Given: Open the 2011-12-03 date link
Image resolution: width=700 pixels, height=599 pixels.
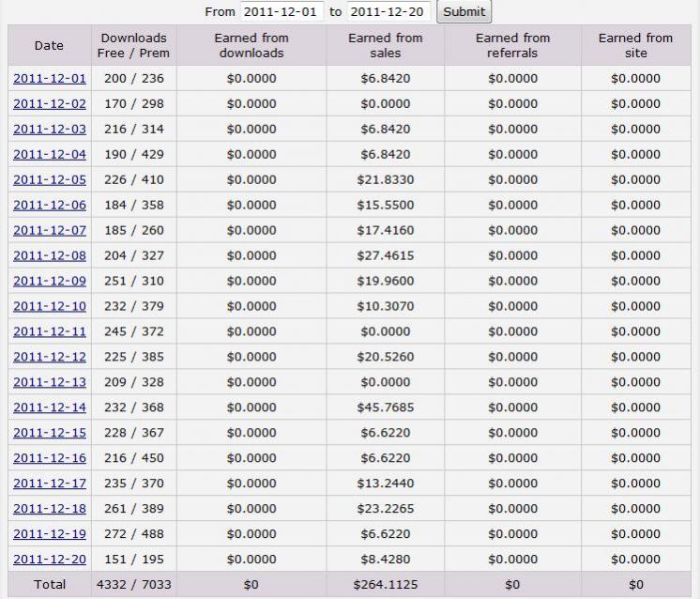Looking at the screenshot, I should [x=50, y=129].
